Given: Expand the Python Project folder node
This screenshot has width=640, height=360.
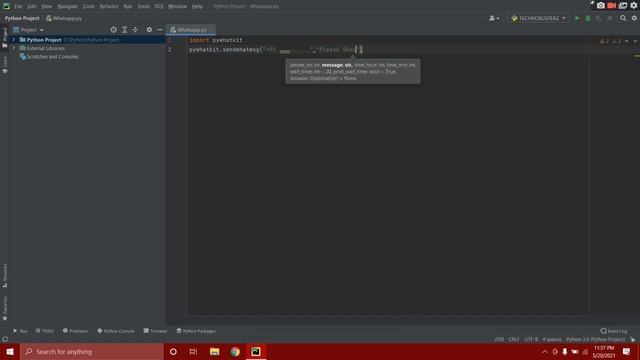Looking at the screenshot, I should click(x=14, y=40).
